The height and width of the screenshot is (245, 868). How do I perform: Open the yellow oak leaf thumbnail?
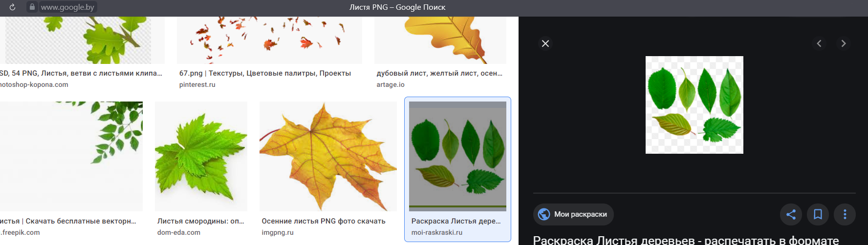click(440, 40)
